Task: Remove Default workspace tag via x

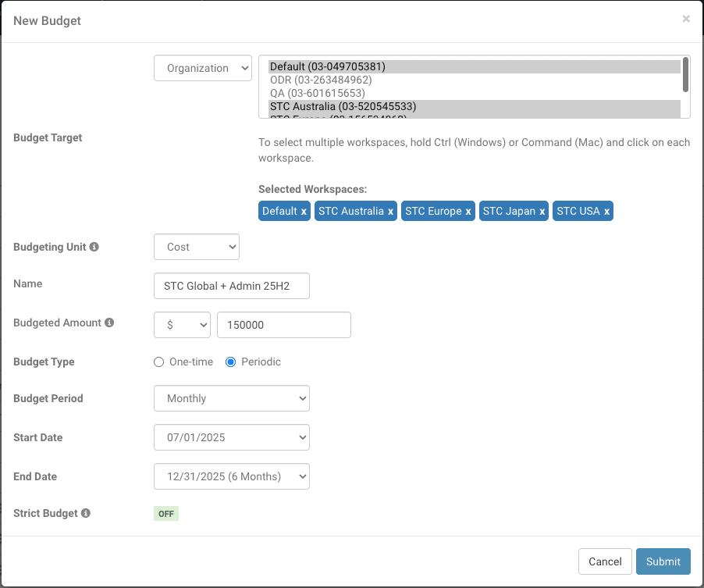Action: [x=304, y=212]
